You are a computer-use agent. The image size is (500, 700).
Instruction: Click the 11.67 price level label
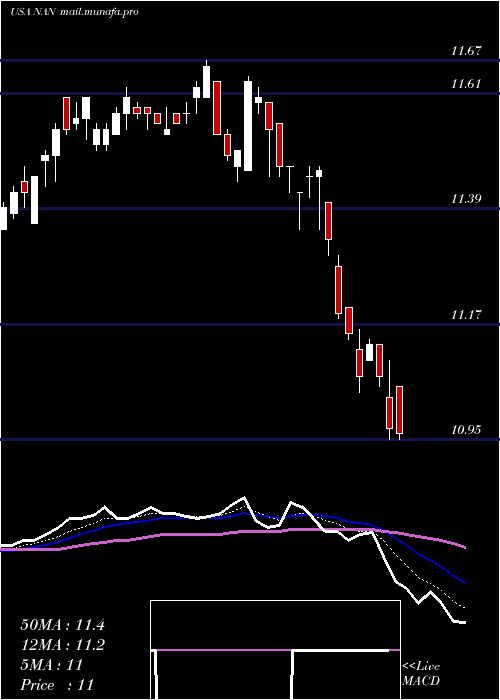(x=466, y=51)
